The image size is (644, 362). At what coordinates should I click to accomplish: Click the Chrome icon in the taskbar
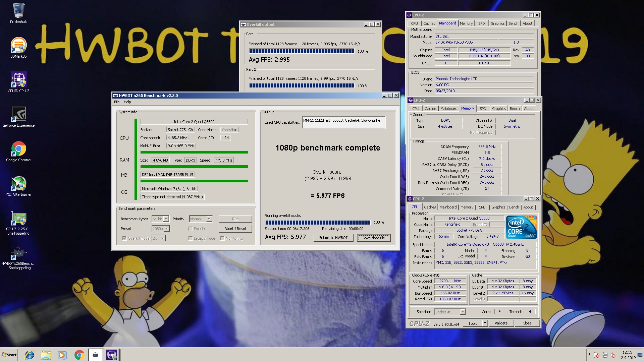click(79, 355)
